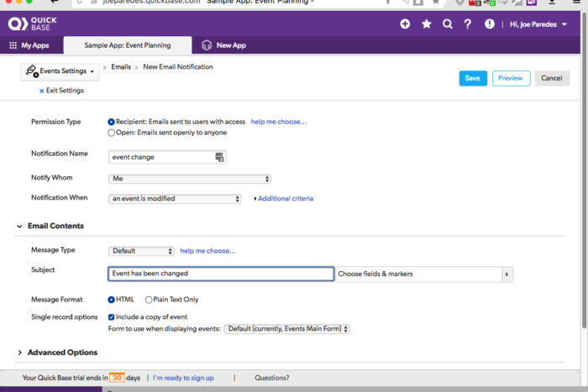Open favorites star icon in header
Screen dimensions: 588x392
pos(427,24)
